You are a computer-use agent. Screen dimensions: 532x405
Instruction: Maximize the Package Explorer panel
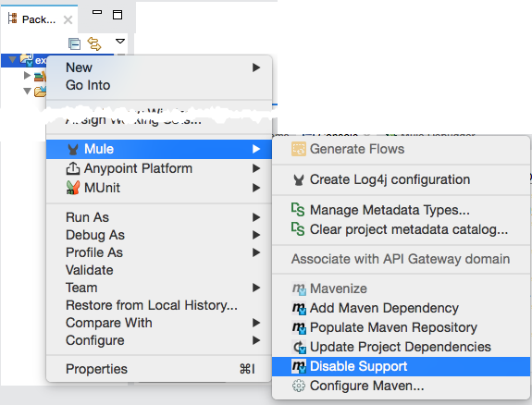pyautogui.click(x=118, y=15)
